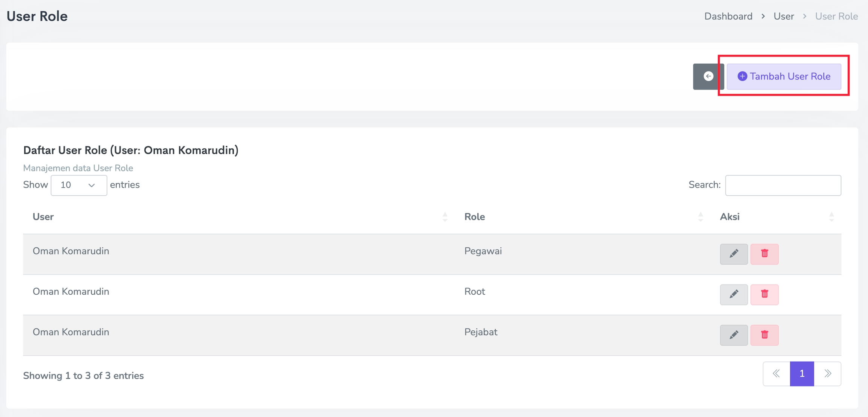Edit the Pejabat role entry
The width and height of the screenshot is (868, 417).
pyautogui.click(x=734, y=335)
